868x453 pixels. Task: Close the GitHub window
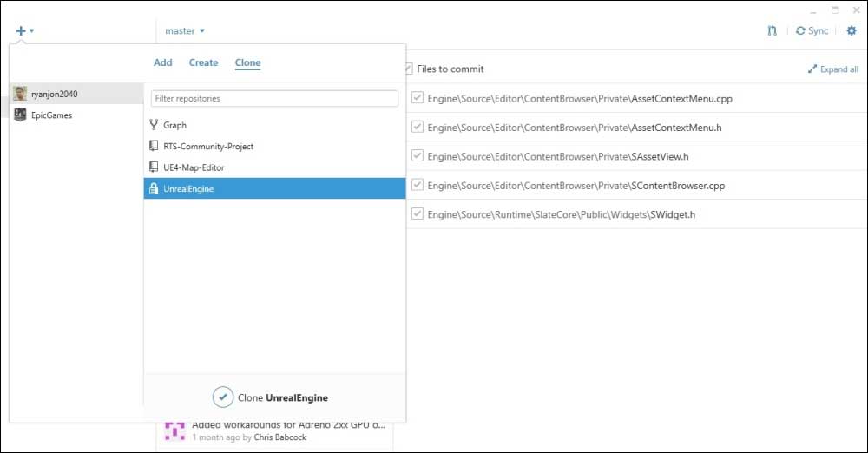click(857, 10)
